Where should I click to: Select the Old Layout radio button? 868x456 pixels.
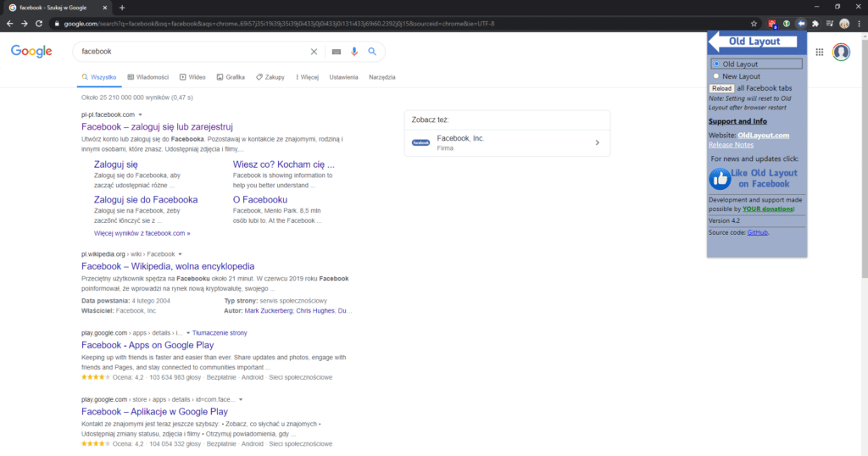click(716, 64)
